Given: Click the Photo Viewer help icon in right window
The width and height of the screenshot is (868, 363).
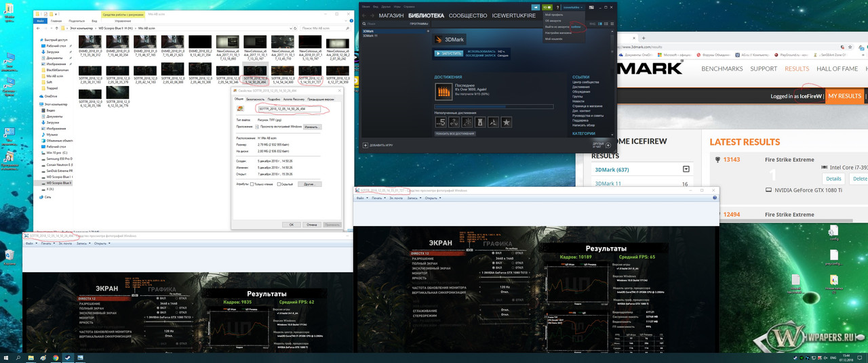Looking at the screenshot, I should click(x=714, y=198).
